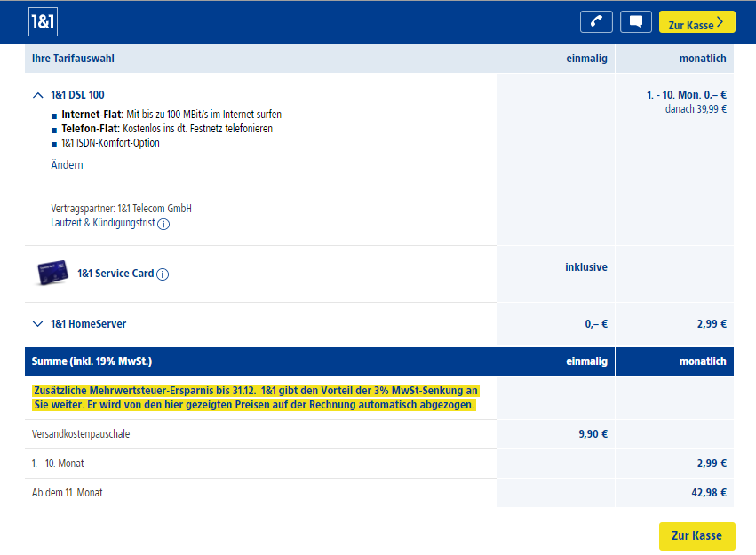The image size is (756, 555).
Task: Click the info icon beside 1&1 Service Card
Action: tap(163, 274)
